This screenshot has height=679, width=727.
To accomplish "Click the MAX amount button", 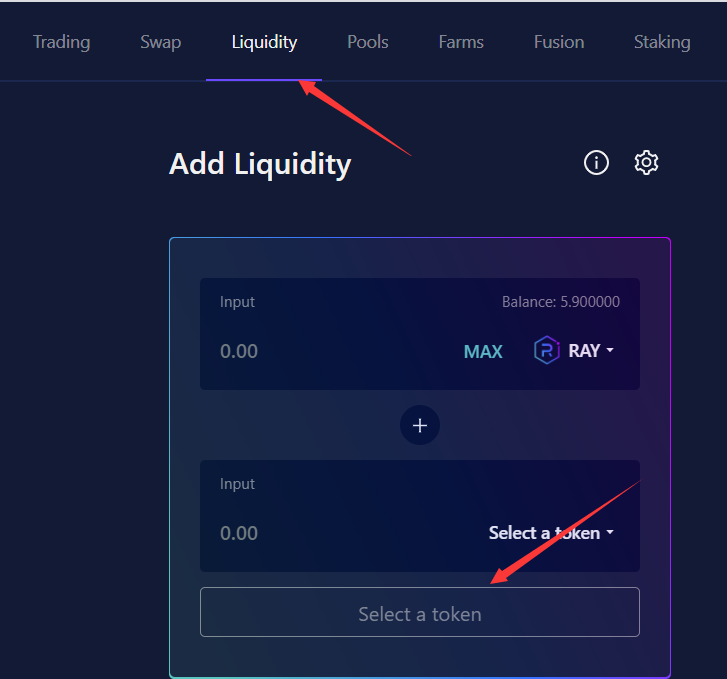I will click(x=483, y=352).
